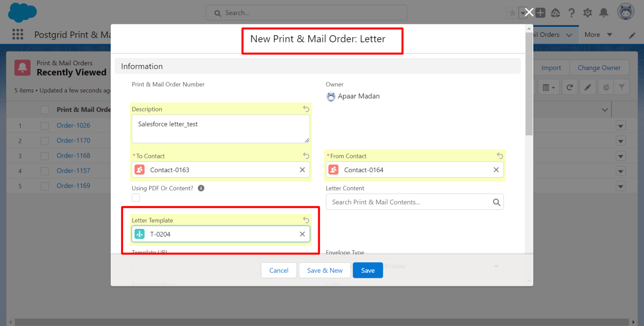Check the Using PDF Or Content checkbox

coord(136,198)
